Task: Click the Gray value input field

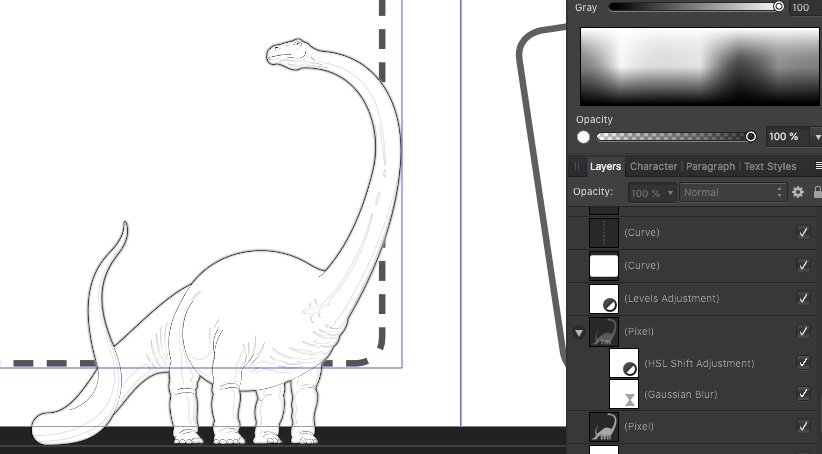Action: [x=800, y=7]
